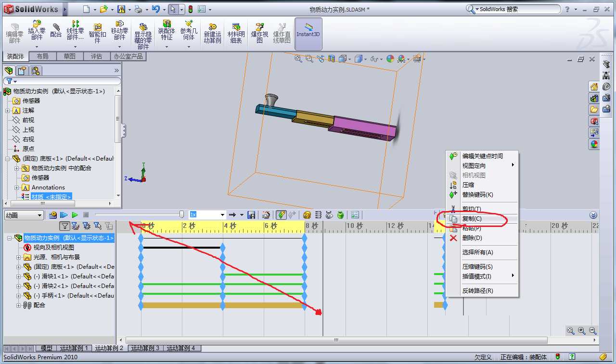Click the Play from Start button

tap(64, 215)
